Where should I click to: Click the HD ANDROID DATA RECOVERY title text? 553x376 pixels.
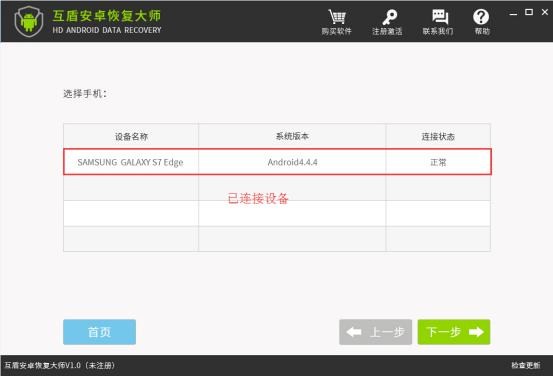pyautogui.click(x=107, y=30)
